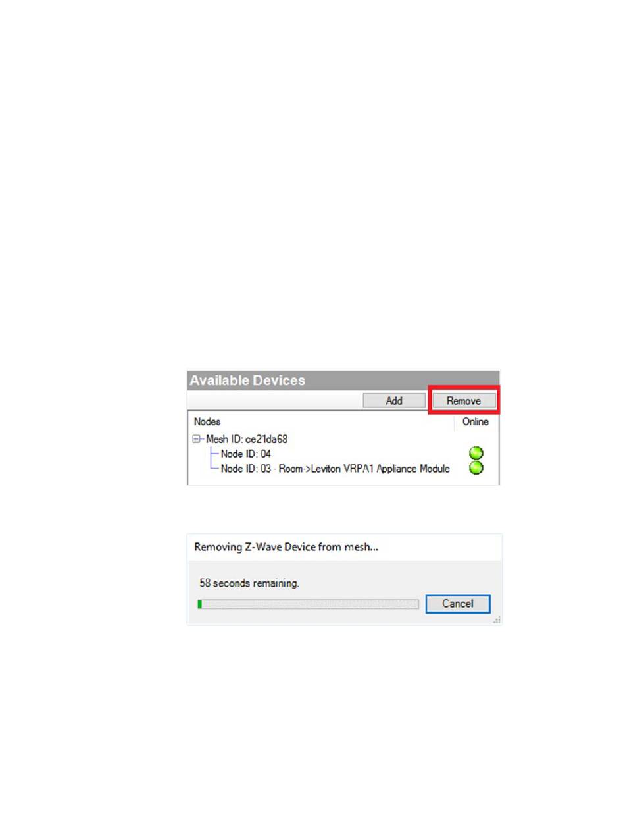Click the green filled part of the progress bar
The image size is (625, 840).
pos(200,604)
